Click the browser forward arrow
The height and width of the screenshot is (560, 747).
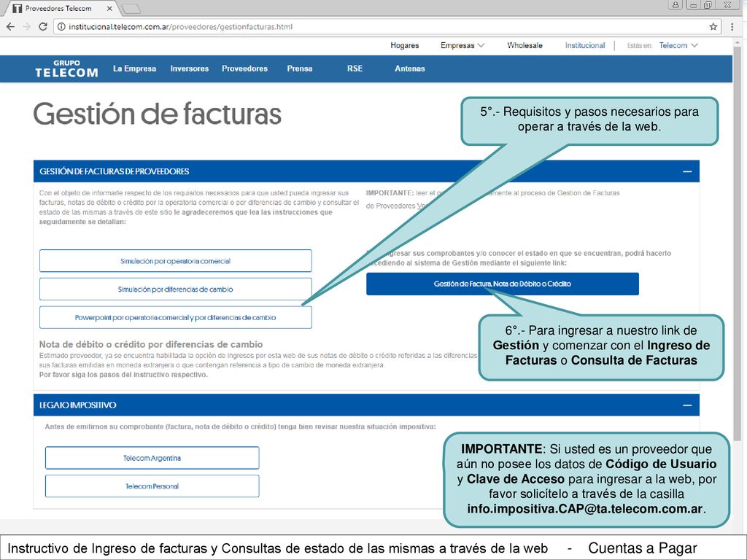pyautogui.click(x=27, y=27)
